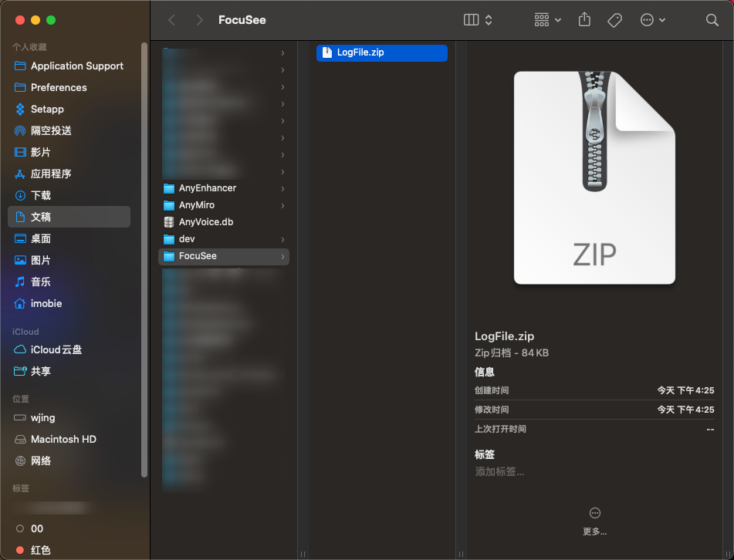Screen dimensions: 734x560
Task: Open iCloud云盘 in the sidebar
Action: click(56, 349)
